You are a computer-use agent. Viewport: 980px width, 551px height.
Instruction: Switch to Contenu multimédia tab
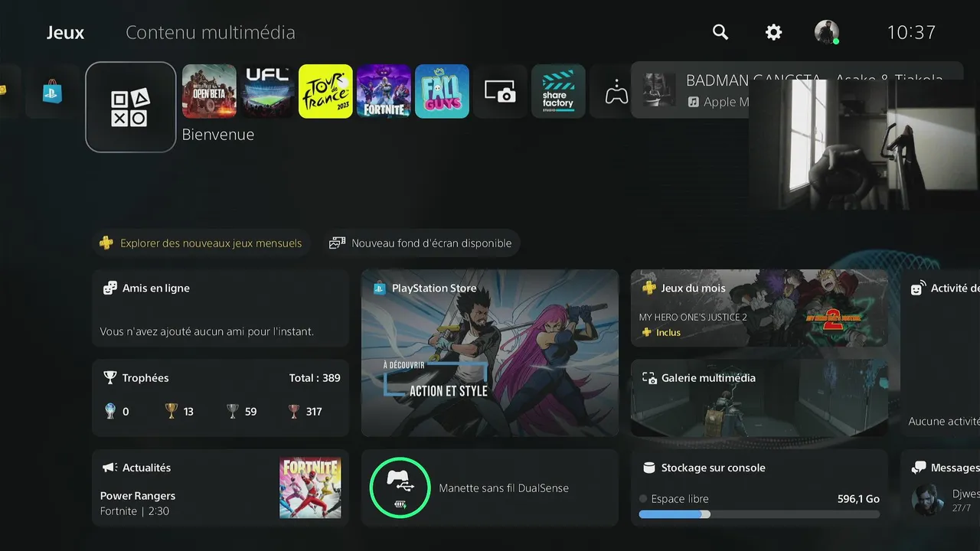click(x=211, y=33)
